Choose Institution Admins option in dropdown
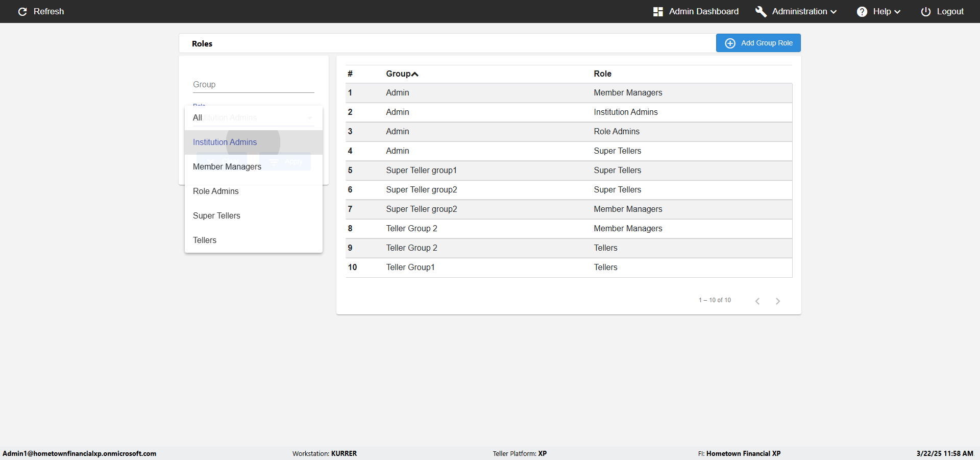This screenshot has height=460, width=980. pyautogui.click(x=254, y=142)
